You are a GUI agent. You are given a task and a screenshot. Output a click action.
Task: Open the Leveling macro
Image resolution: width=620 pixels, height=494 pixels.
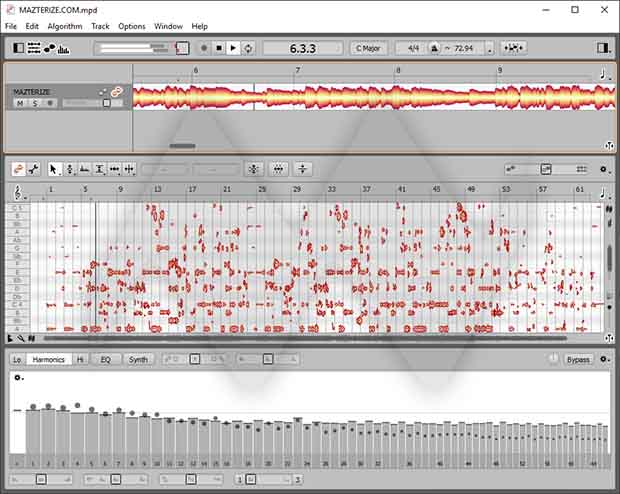tap(303, 169)
